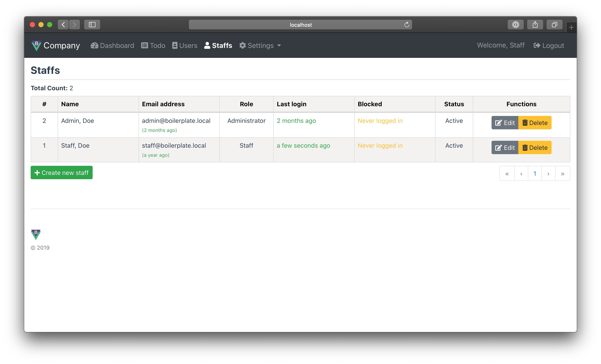The height and width of the screenshot is (364, 601).
Task: Toggle the Safari sidebar
Action: click(x=92, y=25)
